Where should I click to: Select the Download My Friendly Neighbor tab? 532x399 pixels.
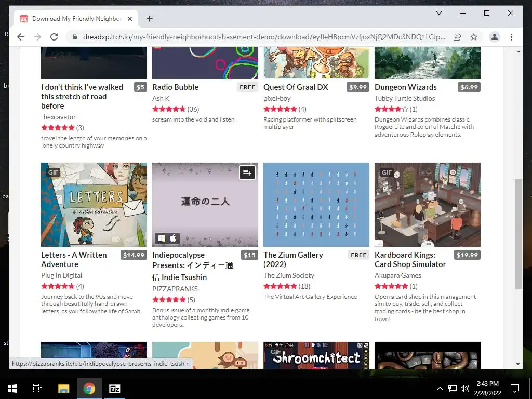click(x=77, y=19)
